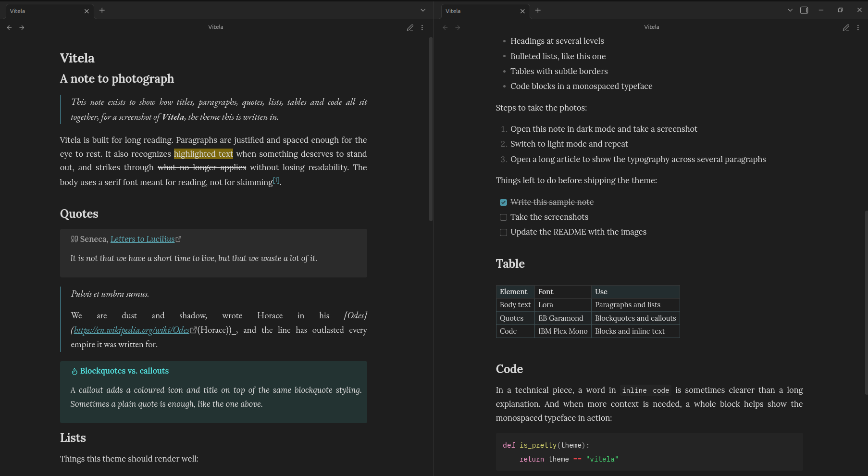Open right pane tab list dropdown
The height and width of the screenshot is (476, 868).
(x=790, y=10)
